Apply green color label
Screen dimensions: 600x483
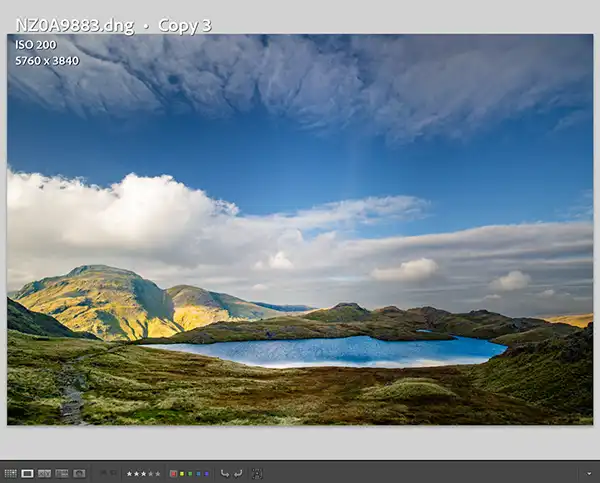tap(190, 474)
